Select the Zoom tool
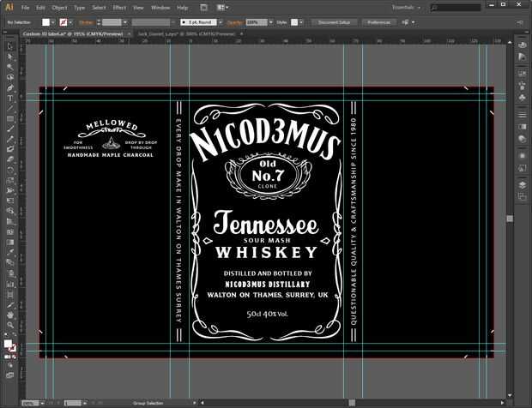Image resolution: width=532 pixels, height=408 pixels. (x=10, y=325)
